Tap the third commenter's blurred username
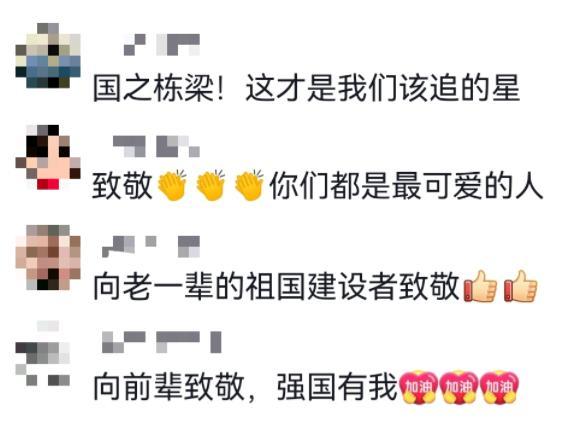 click(151, 246)
